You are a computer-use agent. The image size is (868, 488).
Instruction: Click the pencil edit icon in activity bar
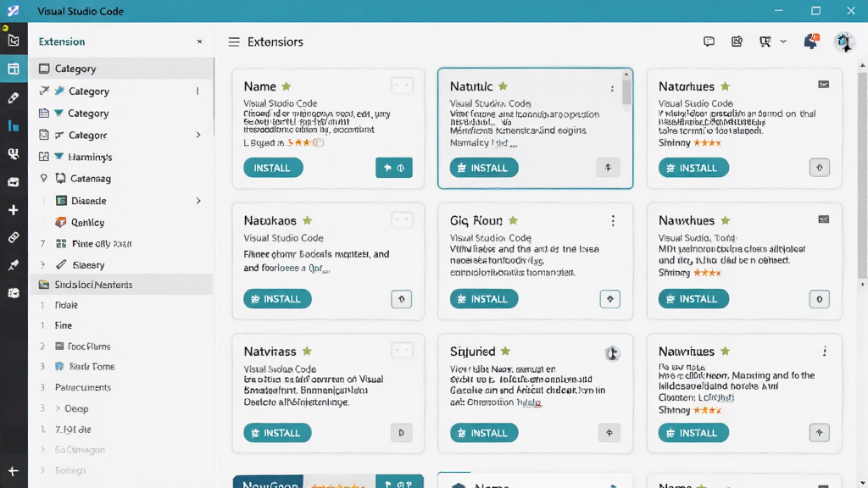coord(14,98)
